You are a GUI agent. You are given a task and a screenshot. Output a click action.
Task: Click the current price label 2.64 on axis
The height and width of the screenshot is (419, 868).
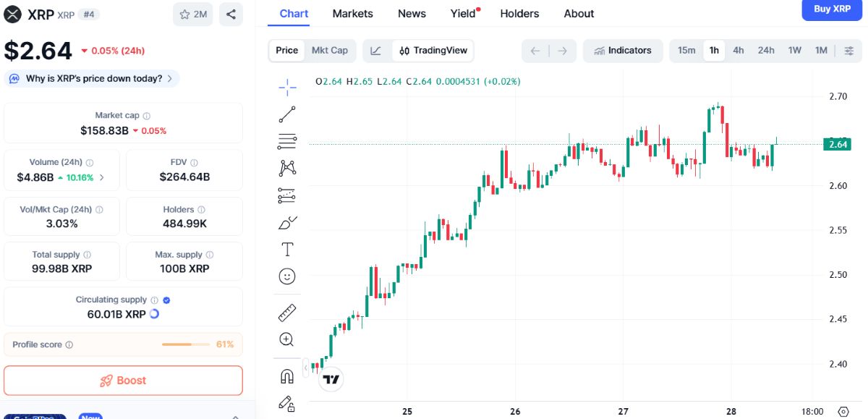(x=838, y=144)
